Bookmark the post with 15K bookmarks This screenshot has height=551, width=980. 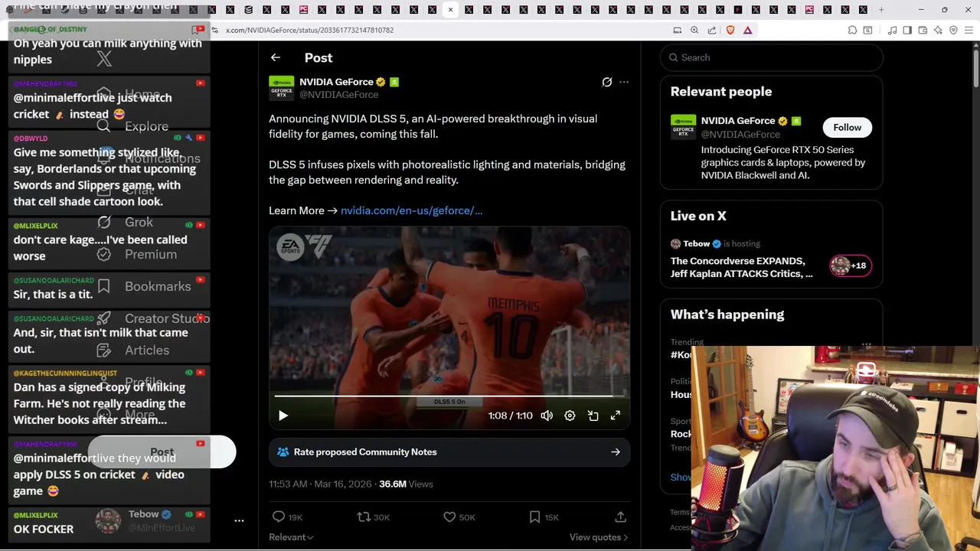tap(535, 517)
